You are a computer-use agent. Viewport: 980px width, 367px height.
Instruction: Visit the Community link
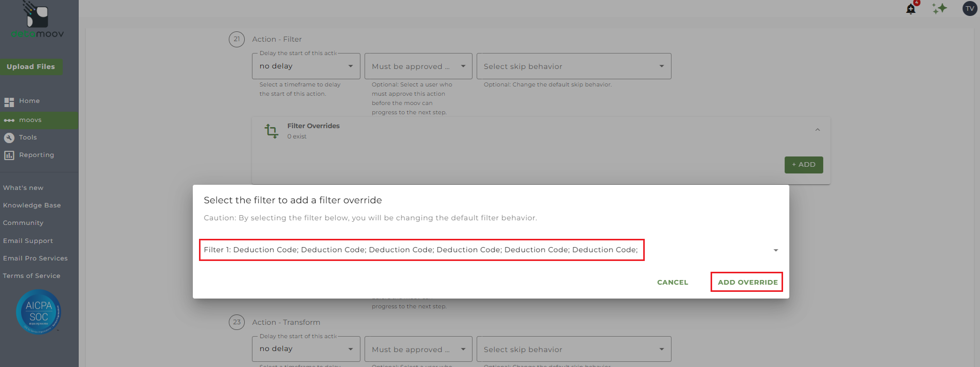[23, 223]
